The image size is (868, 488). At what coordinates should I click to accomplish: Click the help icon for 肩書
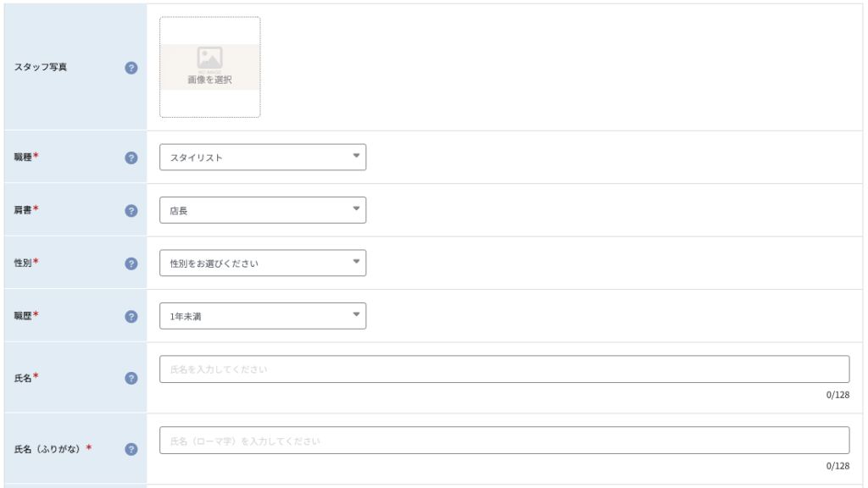(131, 211)
